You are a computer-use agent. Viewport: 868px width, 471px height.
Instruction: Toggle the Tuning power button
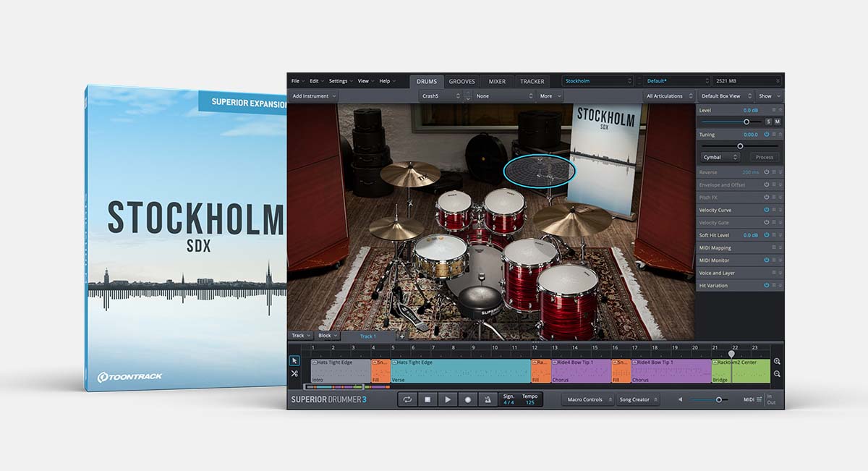[x=766, y=135]
